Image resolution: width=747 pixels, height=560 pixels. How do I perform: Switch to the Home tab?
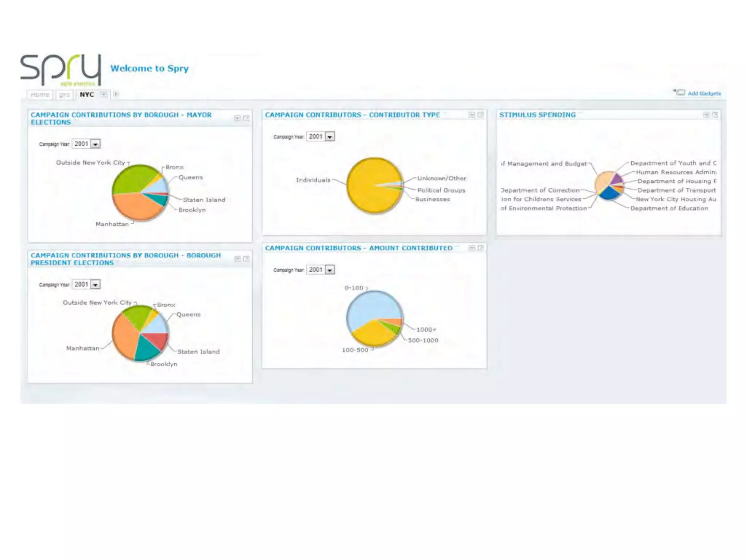(40, 95)
